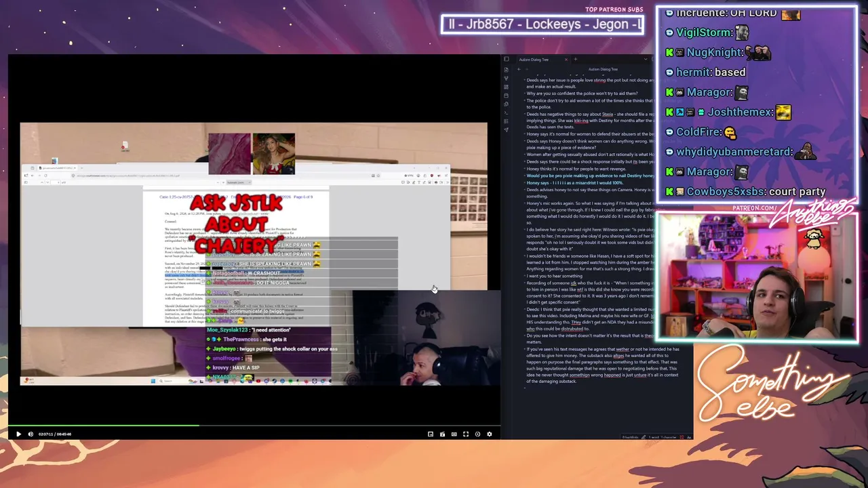Click the line starting 'Why are you so confident'

click(x=582, y=94)
